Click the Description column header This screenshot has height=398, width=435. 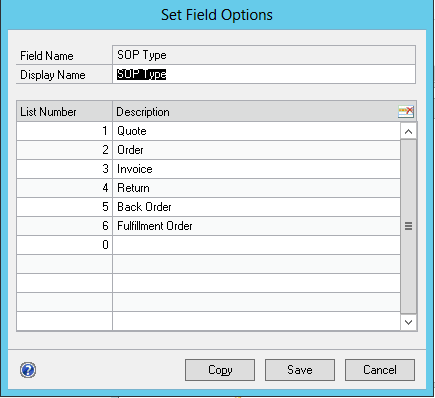pos(255,112)
